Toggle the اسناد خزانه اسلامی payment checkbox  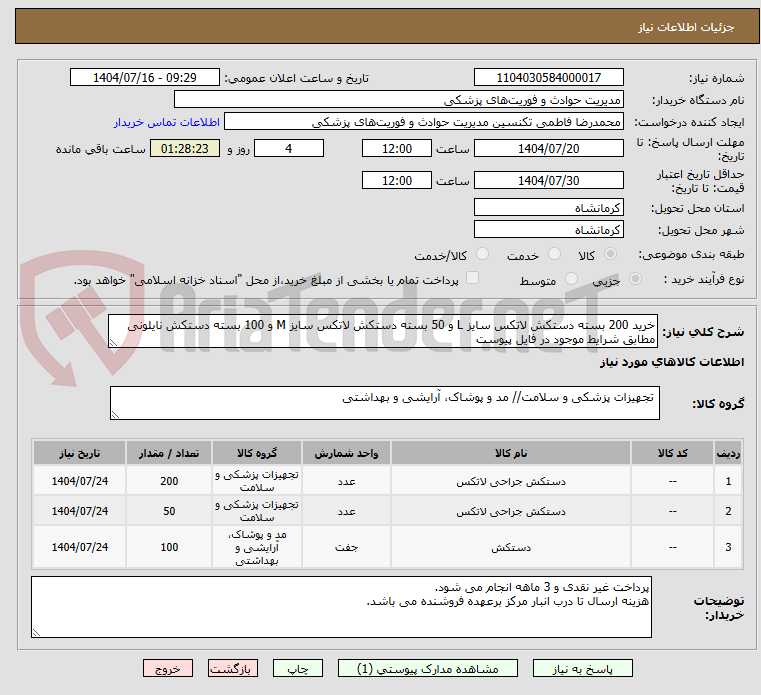472,278
